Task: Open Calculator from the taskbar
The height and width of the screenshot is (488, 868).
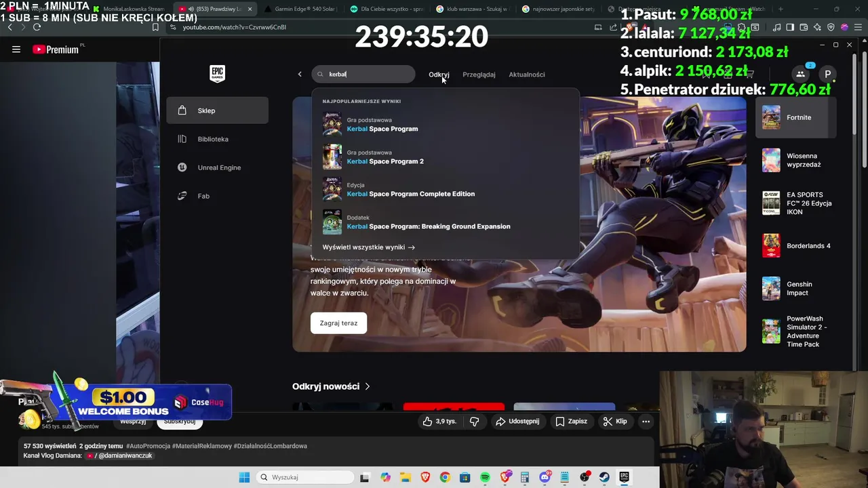Action: (x=524, y=477)
